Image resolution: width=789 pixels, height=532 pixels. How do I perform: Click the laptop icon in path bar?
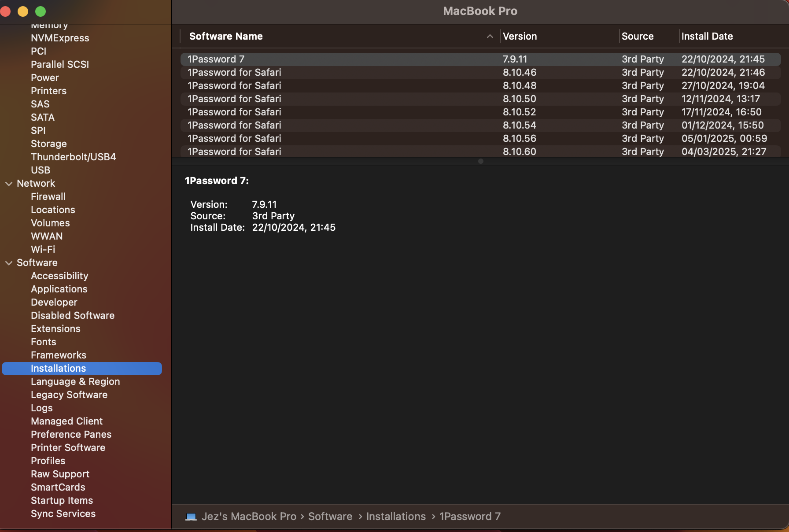(191, 517)
